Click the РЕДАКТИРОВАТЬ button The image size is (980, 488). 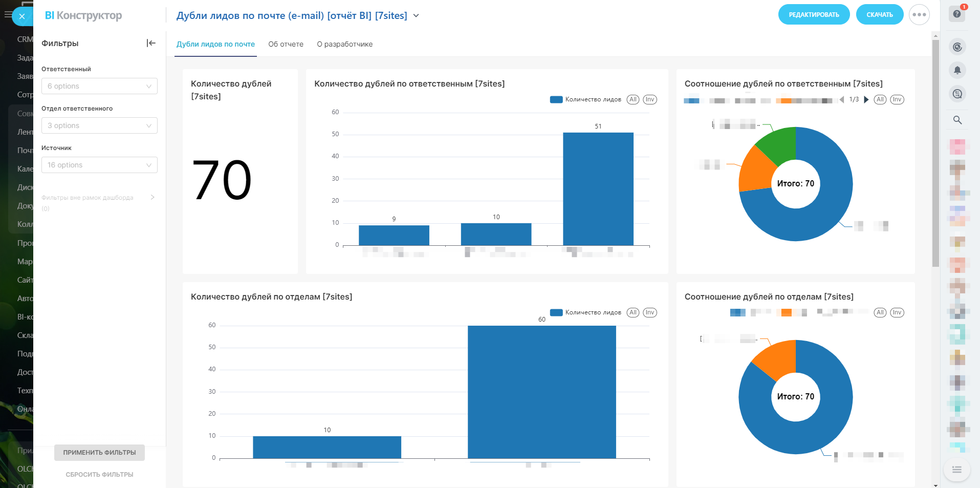pos(814,15)
